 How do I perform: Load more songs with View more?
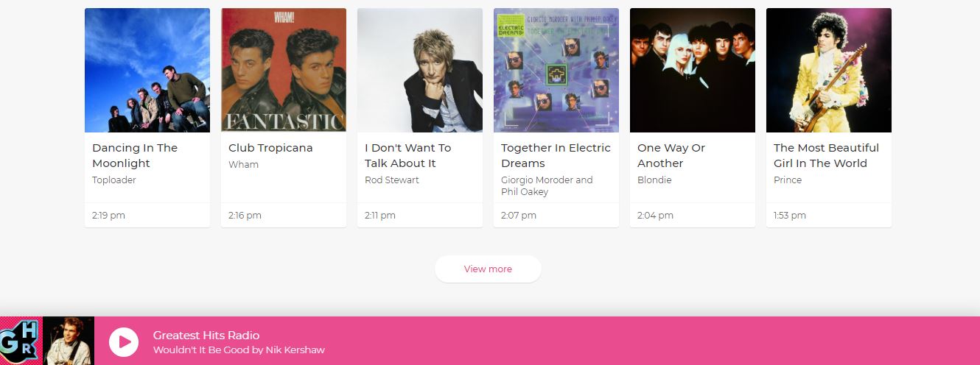click(x=488, y=269)
